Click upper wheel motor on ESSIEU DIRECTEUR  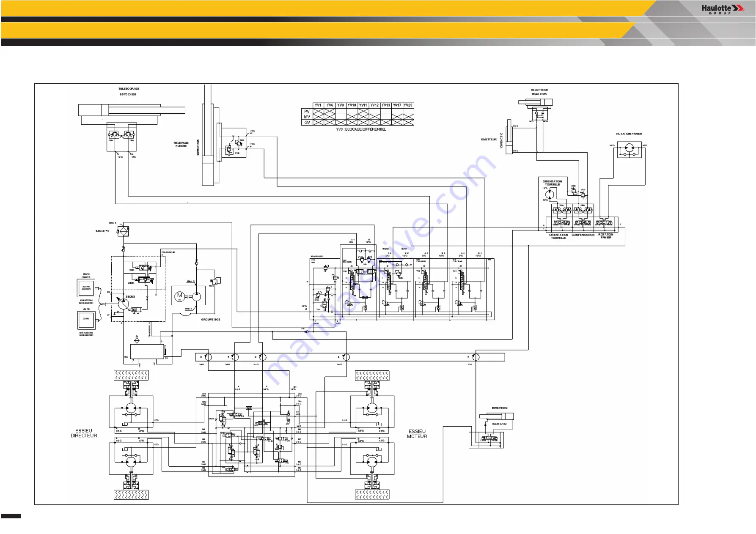131,408
